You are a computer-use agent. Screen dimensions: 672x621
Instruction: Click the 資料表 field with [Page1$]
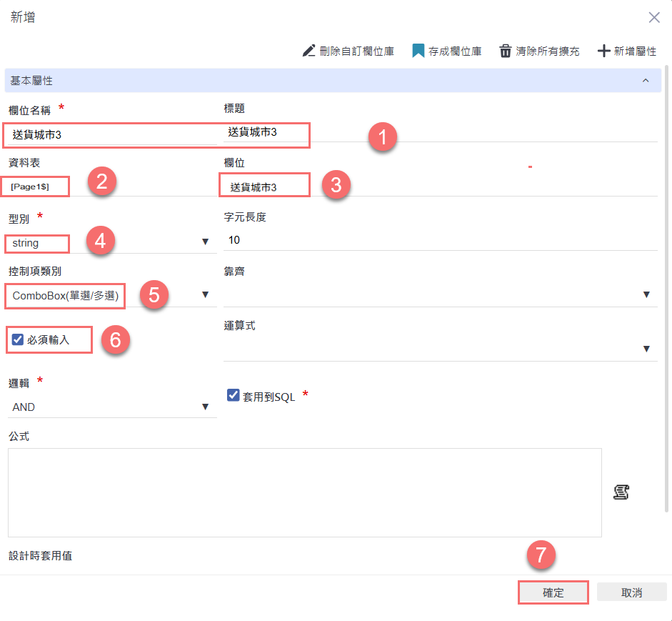pos(39,187)
